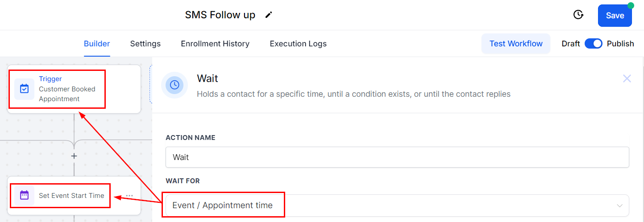Close the Wait action panel
Image resolution: width=644 pixels, height=222 pixels.
coord(627,79)
